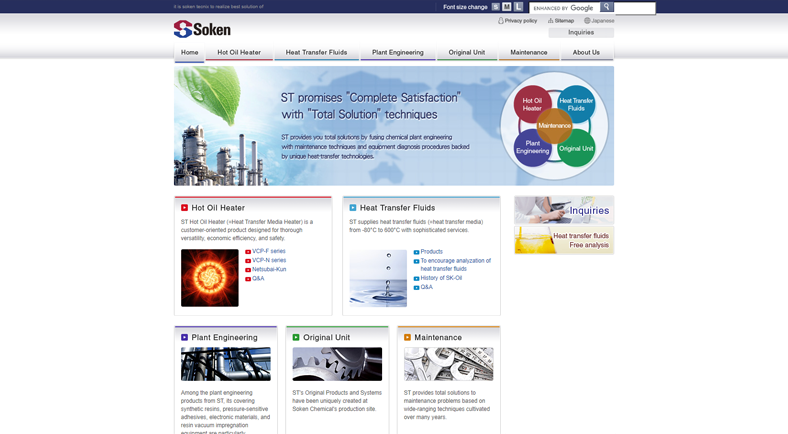The image size is (788, 434).
Task: Open the Heat Transfer Fluids Q&A link
Action: [427, 287]
